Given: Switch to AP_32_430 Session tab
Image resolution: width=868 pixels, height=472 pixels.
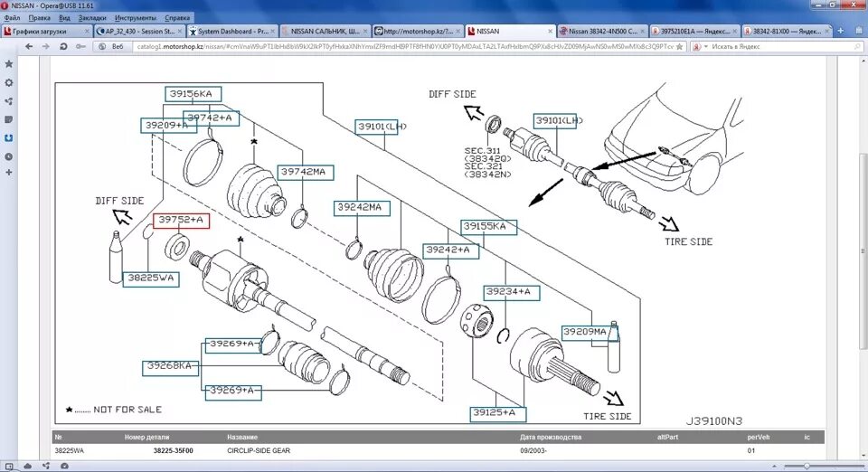Looking at the screenshot, I should point(138,32).
